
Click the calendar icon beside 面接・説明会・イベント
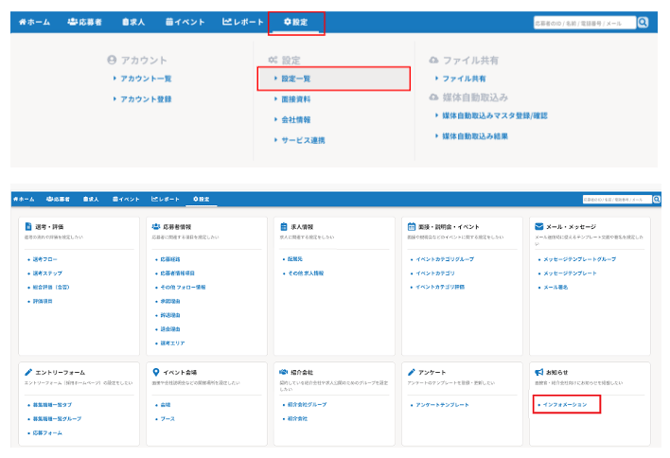click(412, 227)
